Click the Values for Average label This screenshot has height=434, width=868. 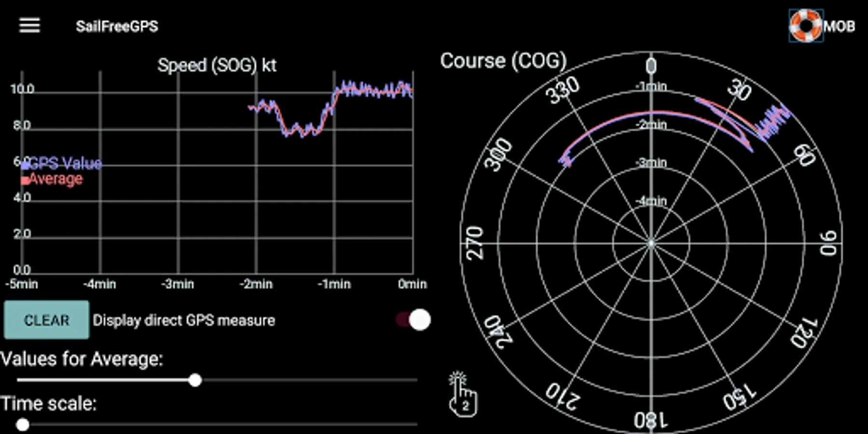click(x=82, y=359)
